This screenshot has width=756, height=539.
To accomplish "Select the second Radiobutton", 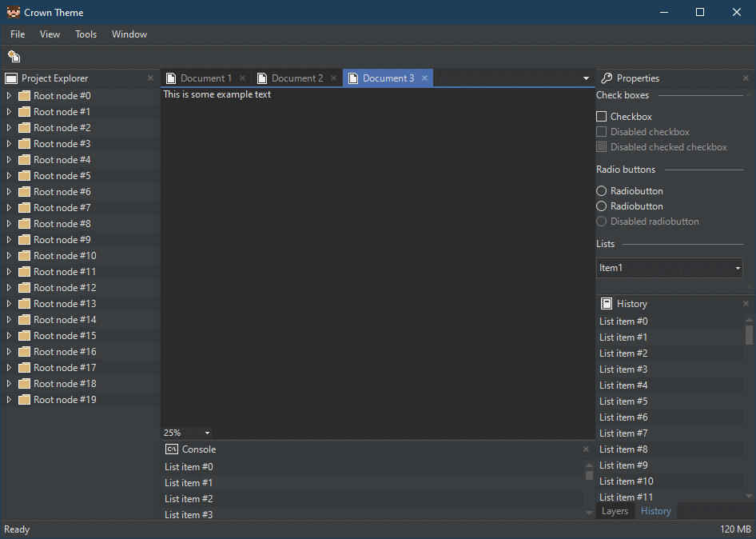I will [x=602, y=206].
